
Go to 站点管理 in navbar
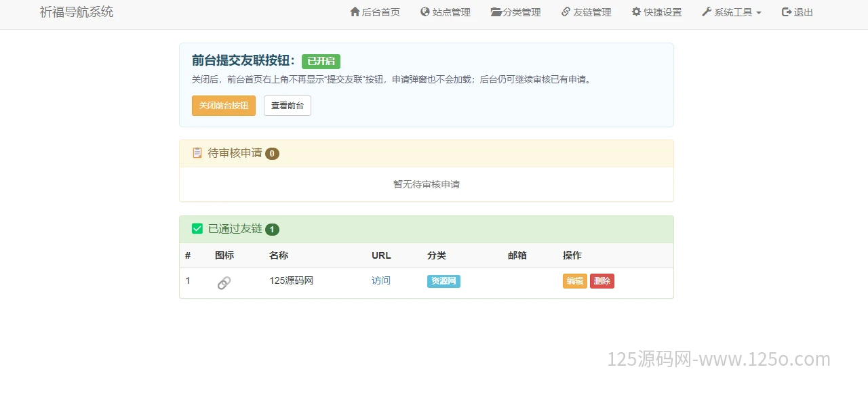coord(446,12)
